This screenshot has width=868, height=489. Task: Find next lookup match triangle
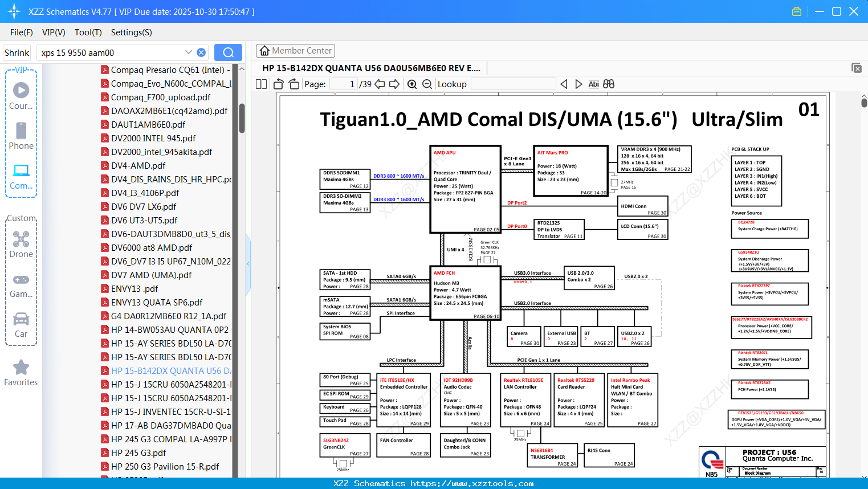pyautogui.click(x=578, y=84)
